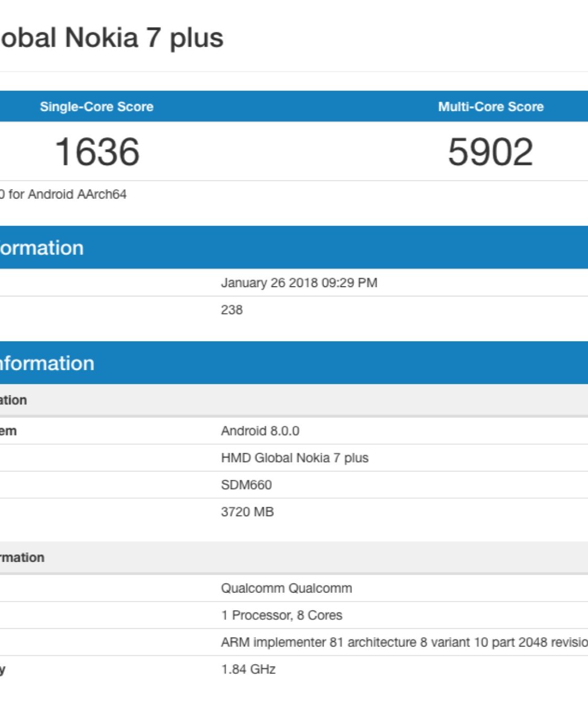Image resolution: width=588 pixels, height=705 pixels.
Task: Click the Nokia 7 plus page title
Action: pos(112,38)
